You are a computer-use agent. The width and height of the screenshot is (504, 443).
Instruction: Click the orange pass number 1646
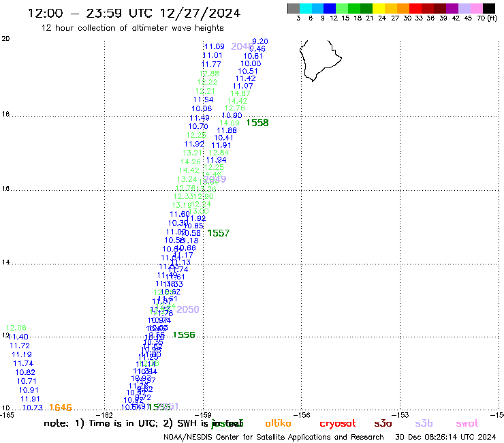click(61, 408)
